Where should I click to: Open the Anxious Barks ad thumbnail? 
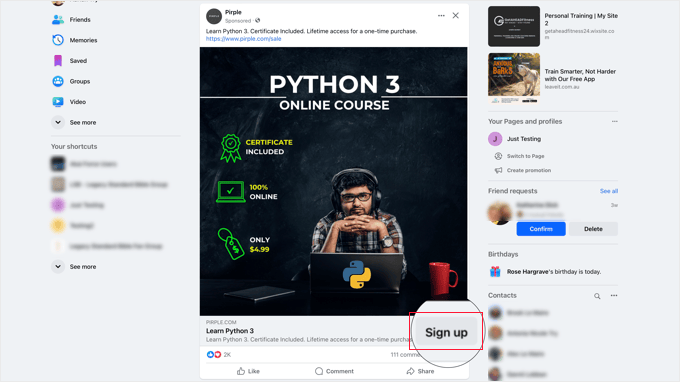click(x=514, y=78)
